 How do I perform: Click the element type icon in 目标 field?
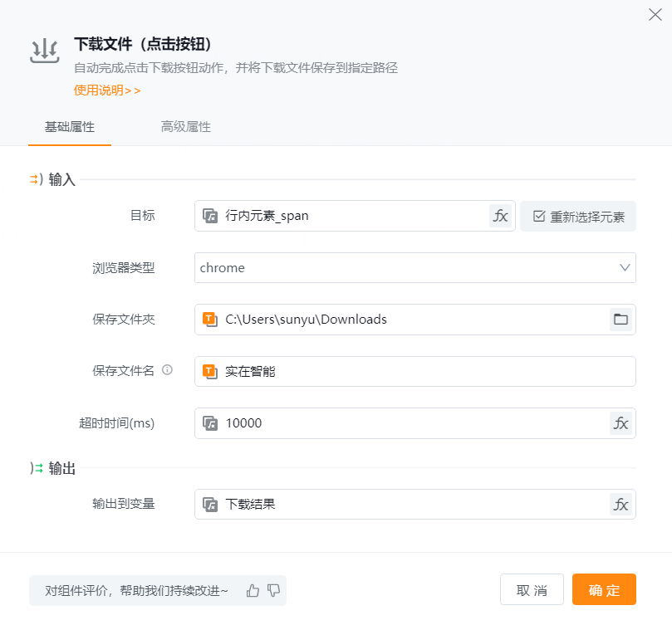[210, 216]
